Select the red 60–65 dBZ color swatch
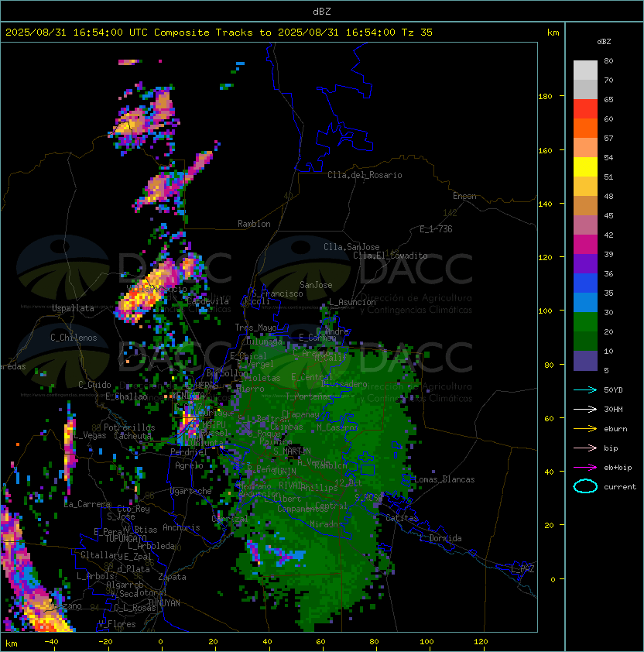644x652 pixels. tap(585, 109)
